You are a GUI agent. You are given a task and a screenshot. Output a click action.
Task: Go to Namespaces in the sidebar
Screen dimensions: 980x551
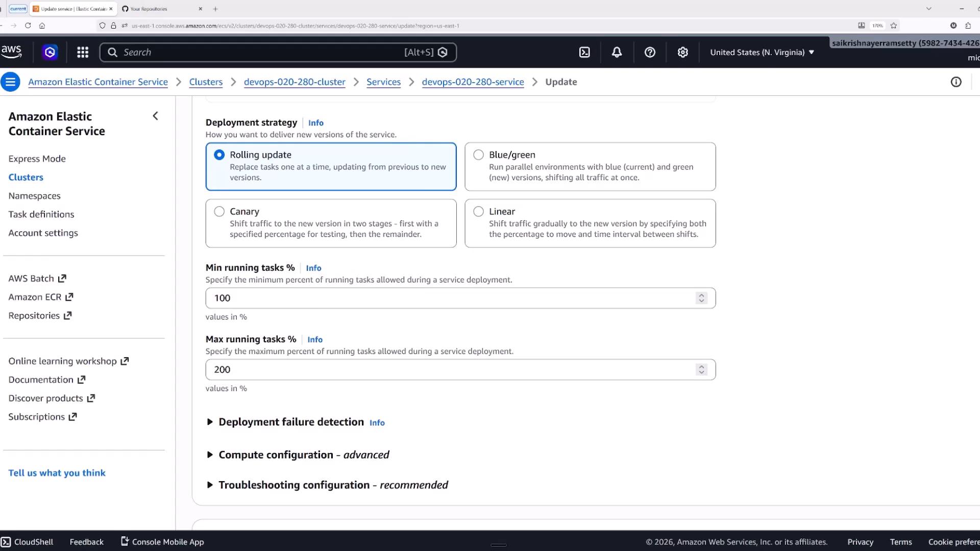34,196
